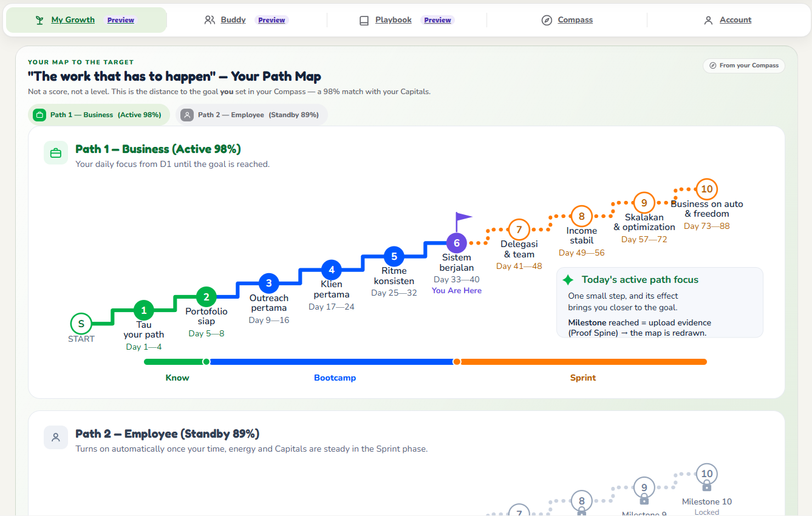Switch to Path 2 — Employee standby pill
The image size is (812, 516).
point(251,115)
